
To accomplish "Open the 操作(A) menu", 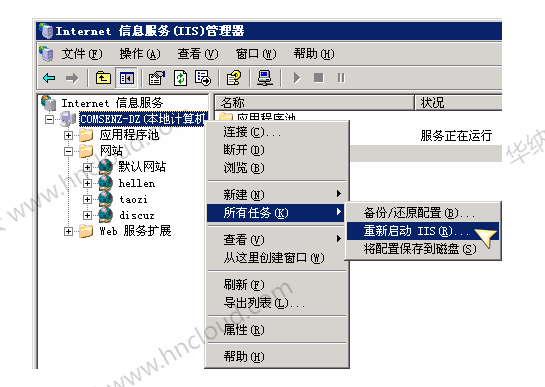I will click(x=140, y=54).
